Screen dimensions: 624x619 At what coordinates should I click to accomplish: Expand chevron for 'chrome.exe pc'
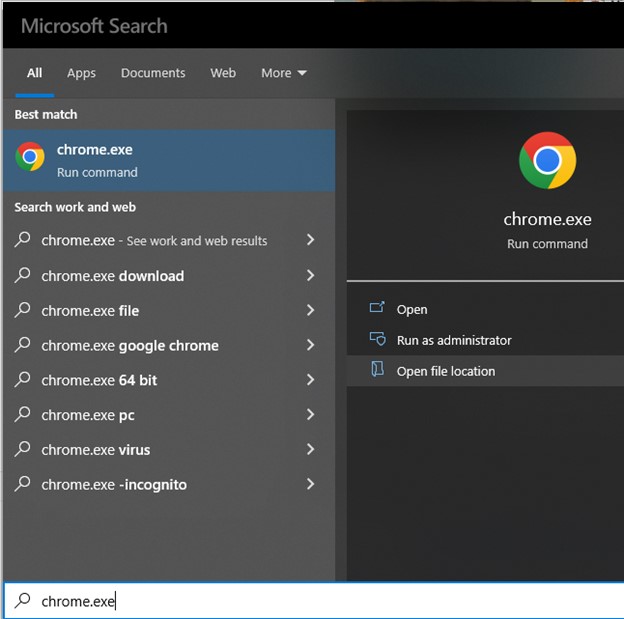click(x=310, y=414)
